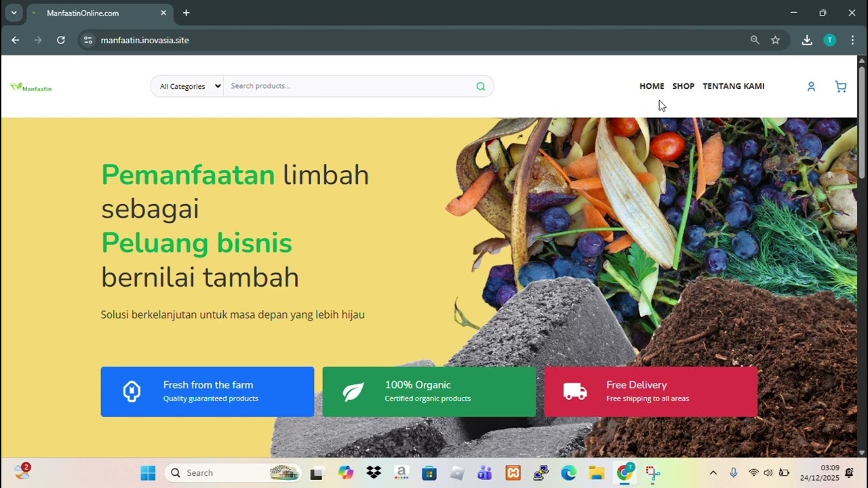868x488 pixels.
Task: Open File Explorer from the taskbar
Action: pyautogui.click(x=596, y=473)
